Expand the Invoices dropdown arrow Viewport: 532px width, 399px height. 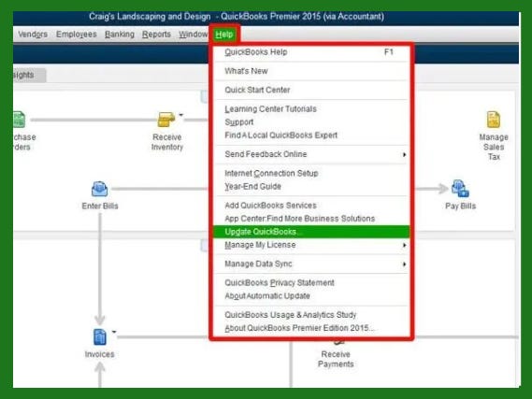click(x=114, y=332)
